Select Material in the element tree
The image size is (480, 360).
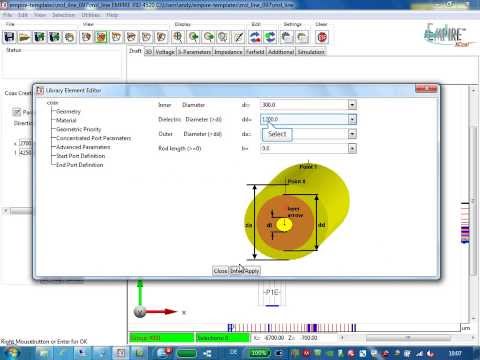point(66,120)
